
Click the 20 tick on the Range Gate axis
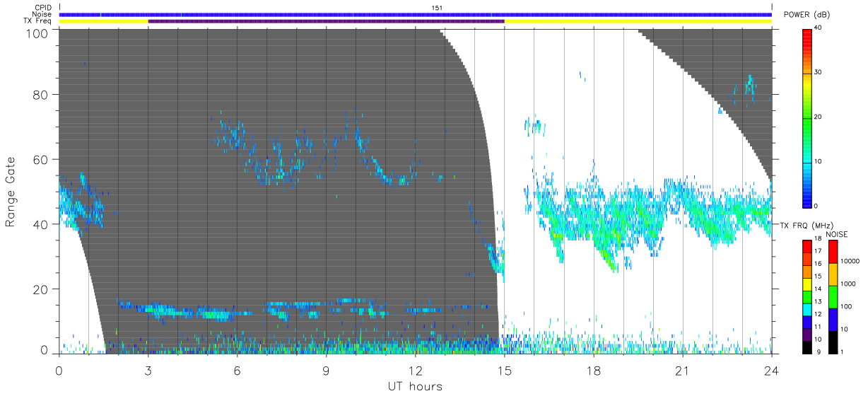tap(40, 289)
